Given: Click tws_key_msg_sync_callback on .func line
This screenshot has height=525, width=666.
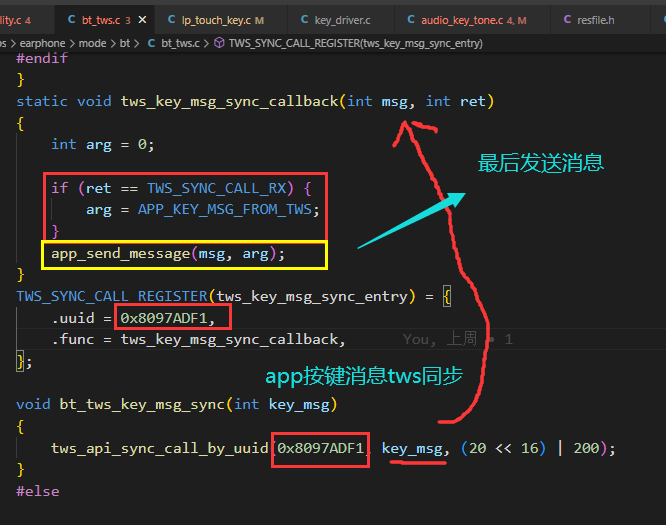Looking at the screenshot, I should pyautogui.click(x=229, y=339).
